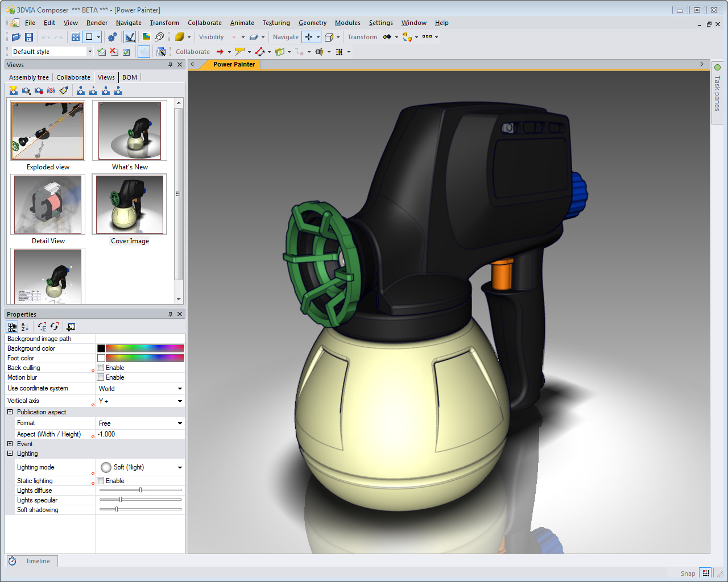Click the Open file folder icon

point(16,37)
